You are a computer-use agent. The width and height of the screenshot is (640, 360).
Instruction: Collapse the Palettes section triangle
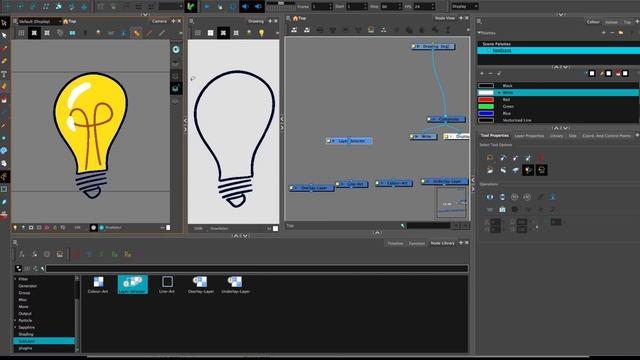point(479,33)
